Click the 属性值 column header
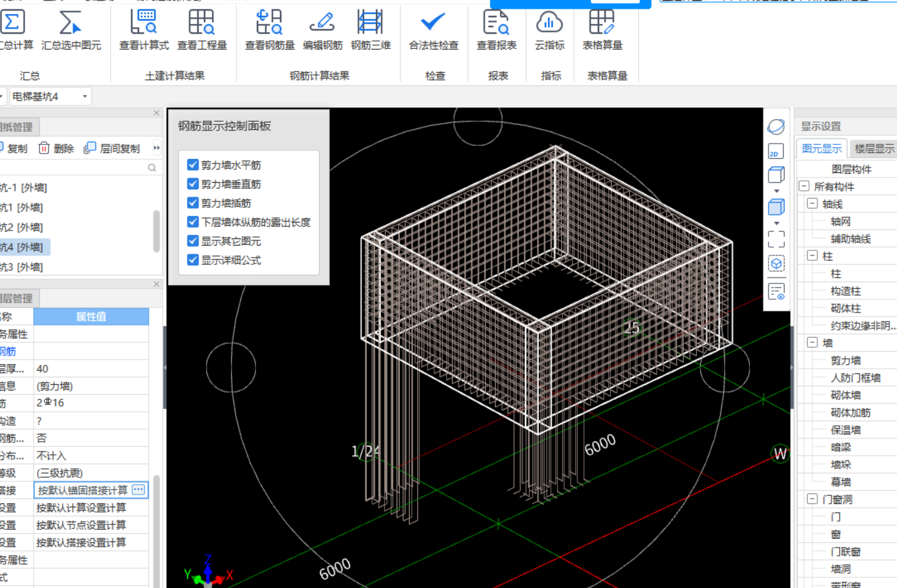897x588 pixels. [91, 317]
